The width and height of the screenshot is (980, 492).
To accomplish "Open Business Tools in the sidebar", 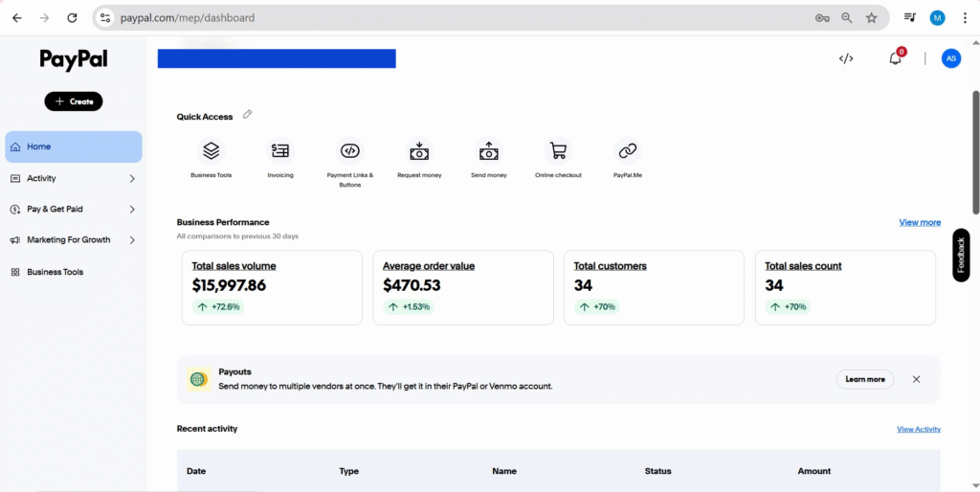I will (x=55, y=272).
